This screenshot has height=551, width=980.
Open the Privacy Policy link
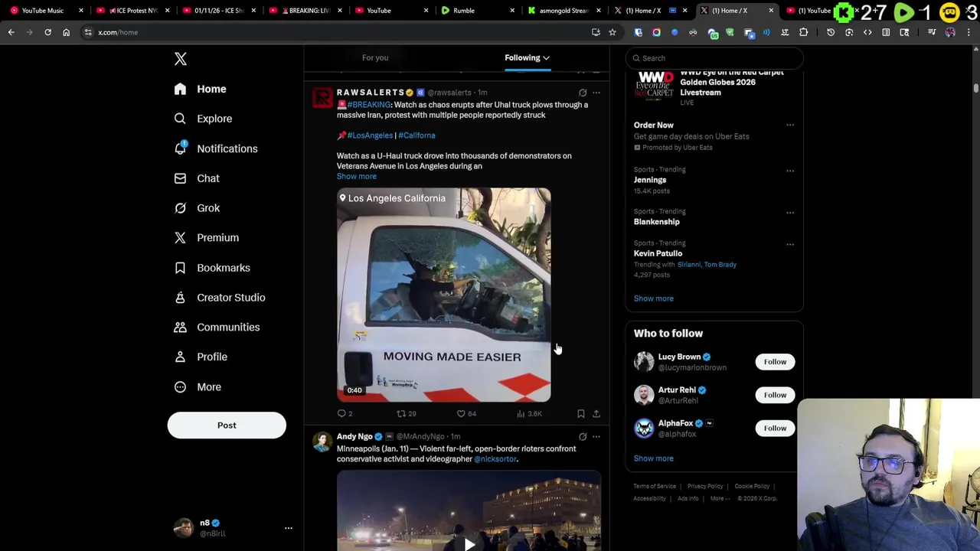click(705, 487)
